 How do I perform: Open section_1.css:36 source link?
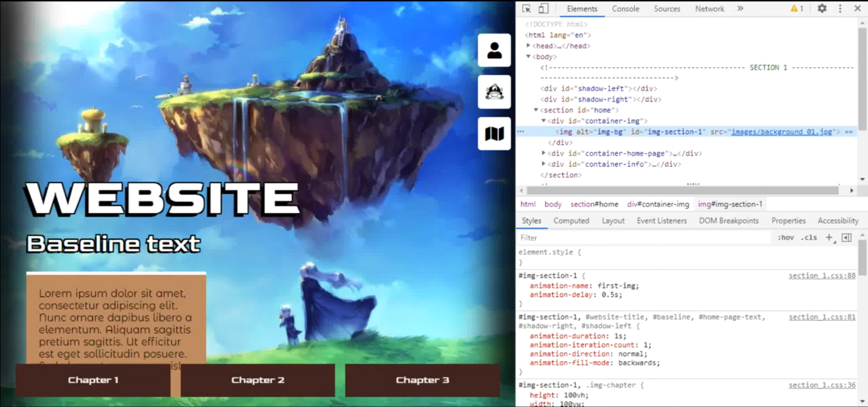(821, 385)
